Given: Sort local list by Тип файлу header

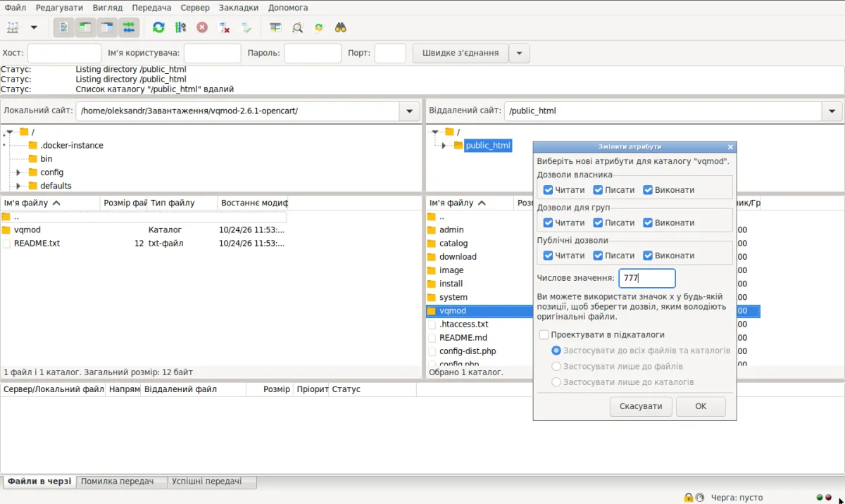Looking at the screenshot, I should click(x=182, y=203).
